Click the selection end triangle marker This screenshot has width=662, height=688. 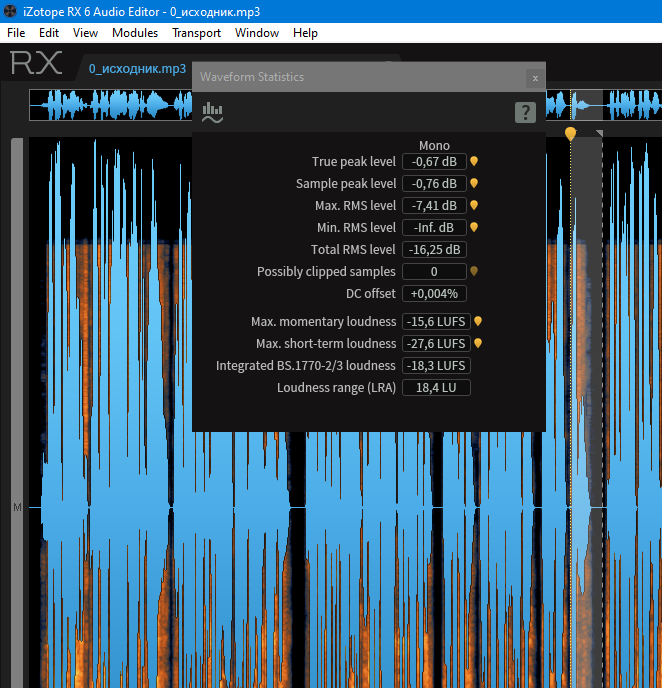[x=600, y=133]
